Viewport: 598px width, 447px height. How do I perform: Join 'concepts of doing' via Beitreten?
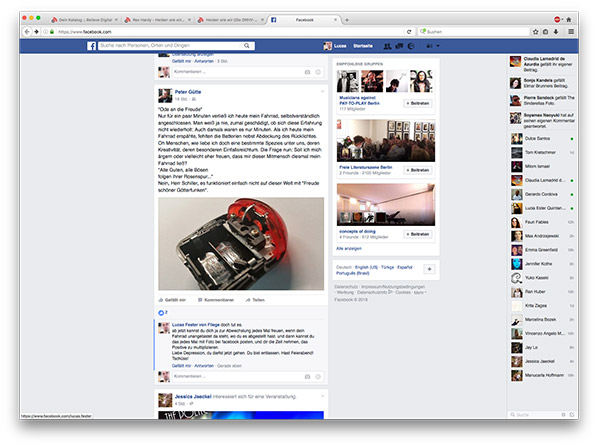point(418,234)
